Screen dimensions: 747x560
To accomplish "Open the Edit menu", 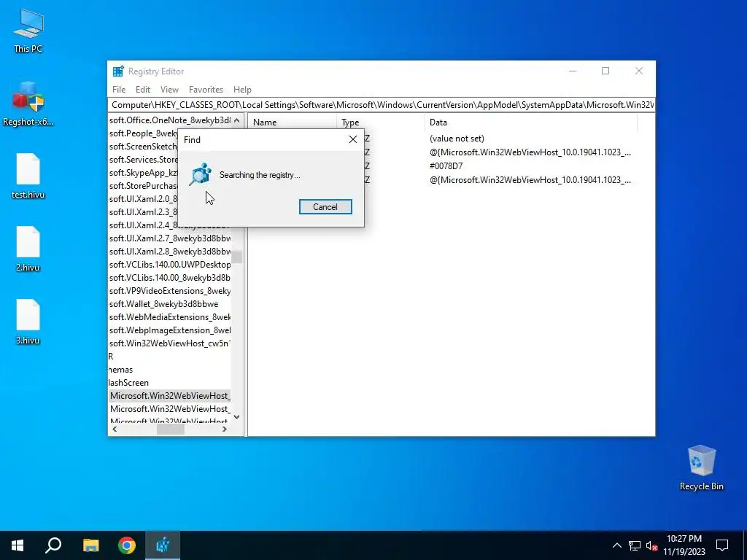I will tap(143, 90).
